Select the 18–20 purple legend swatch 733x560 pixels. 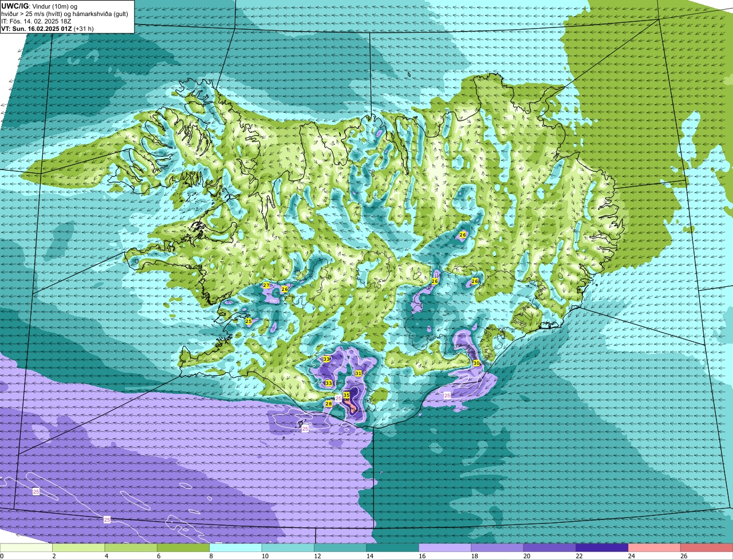pos(497,547)
